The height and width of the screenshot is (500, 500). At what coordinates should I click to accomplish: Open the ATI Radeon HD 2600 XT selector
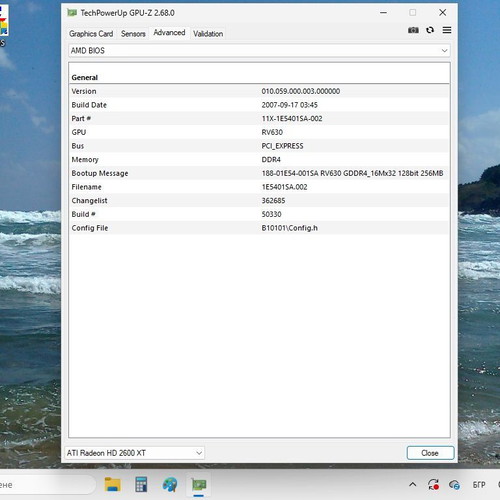[134, 453]
